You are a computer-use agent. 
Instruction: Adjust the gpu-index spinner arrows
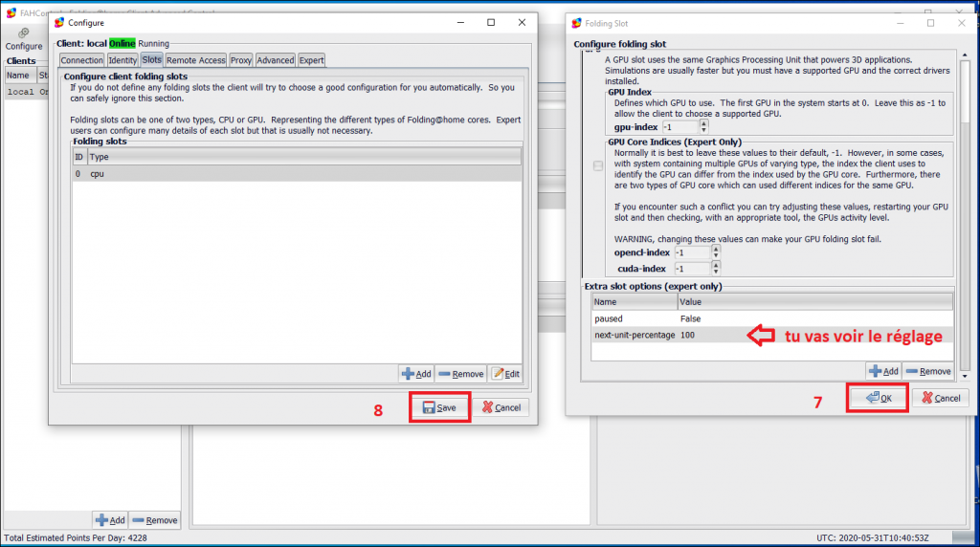point(704,126)
